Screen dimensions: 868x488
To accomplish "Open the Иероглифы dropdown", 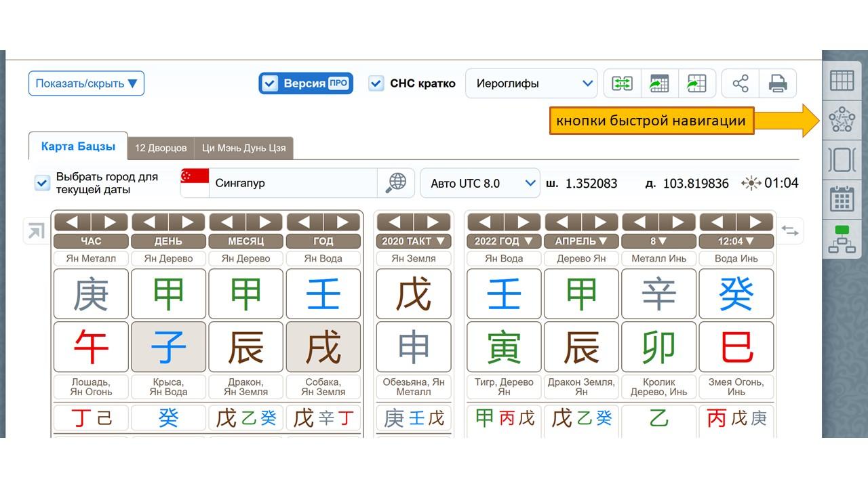I will 530,83.
